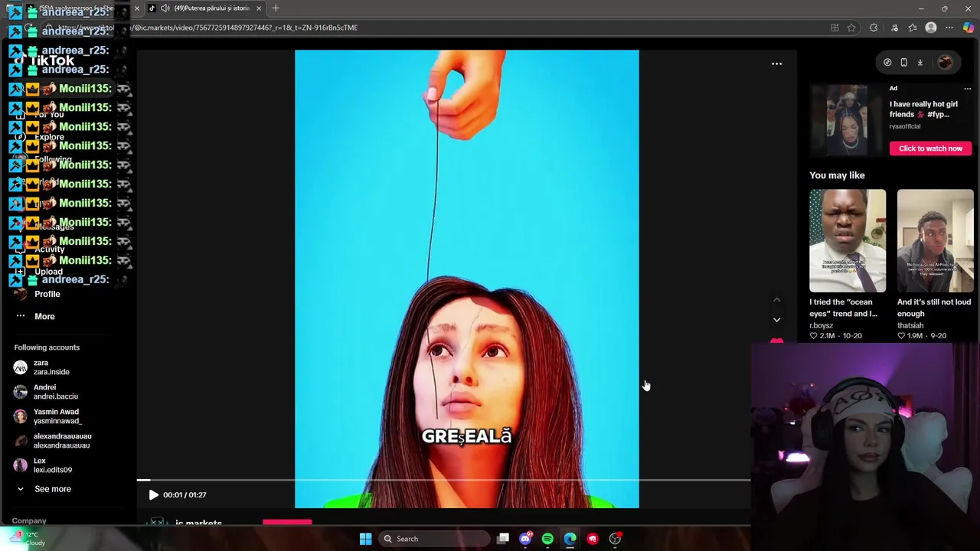Click the reading view icon in address bar
Image resolution: width=980 pixels, height=551 pixels.
(x=835, y=28)
